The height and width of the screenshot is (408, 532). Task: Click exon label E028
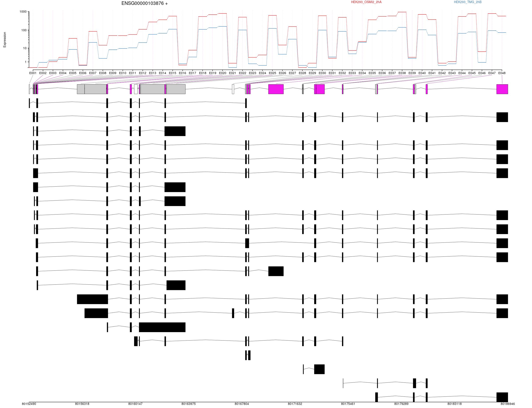pos(302,73)
